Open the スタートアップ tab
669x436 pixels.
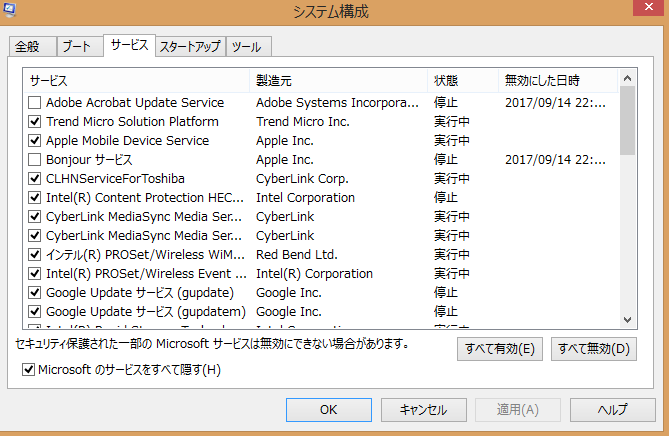click(x=190, y=47)
